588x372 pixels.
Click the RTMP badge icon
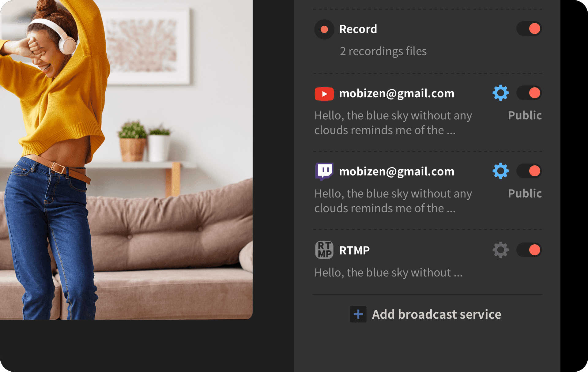pos(324,250)
